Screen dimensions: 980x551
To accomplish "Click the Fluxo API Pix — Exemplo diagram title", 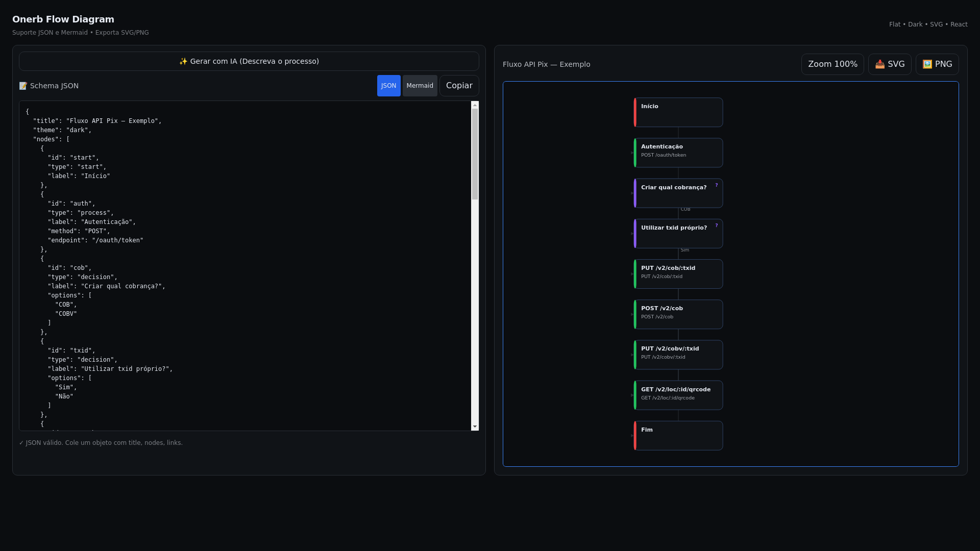I will click(x=546, y=64).
